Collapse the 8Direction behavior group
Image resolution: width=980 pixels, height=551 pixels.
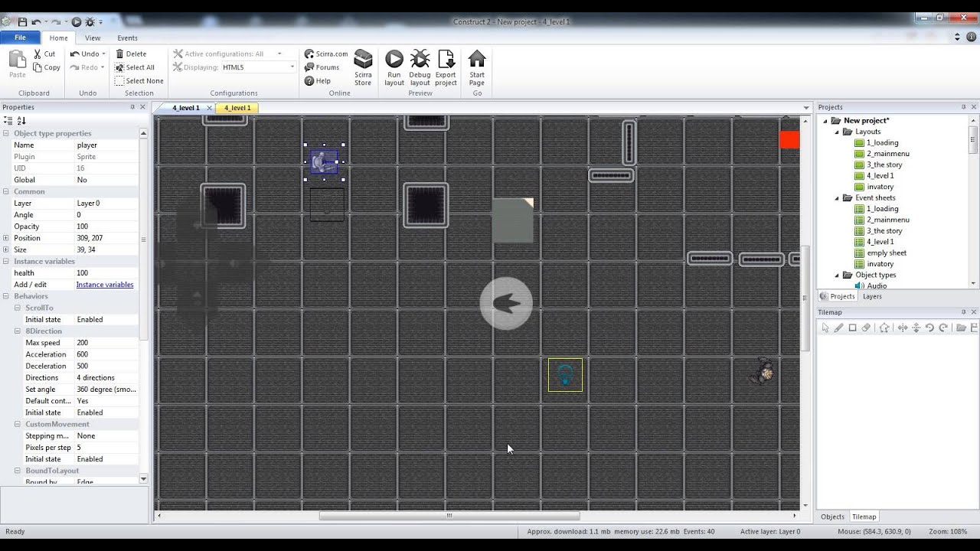pos(18,331)
